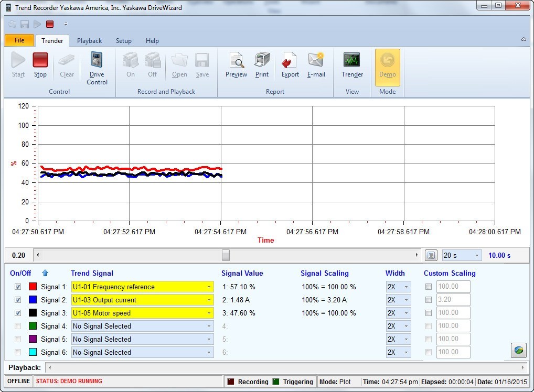
Task: Click the time scrollbar thumb
Action: tap(226, 255)
